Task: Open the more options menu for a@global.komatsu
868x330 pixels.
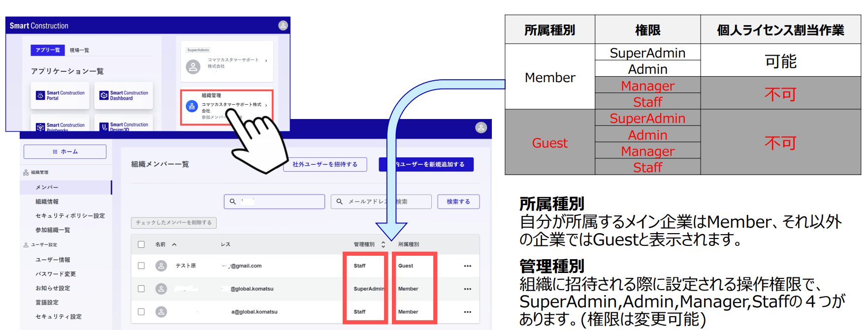Action: (x=468, y=312)
